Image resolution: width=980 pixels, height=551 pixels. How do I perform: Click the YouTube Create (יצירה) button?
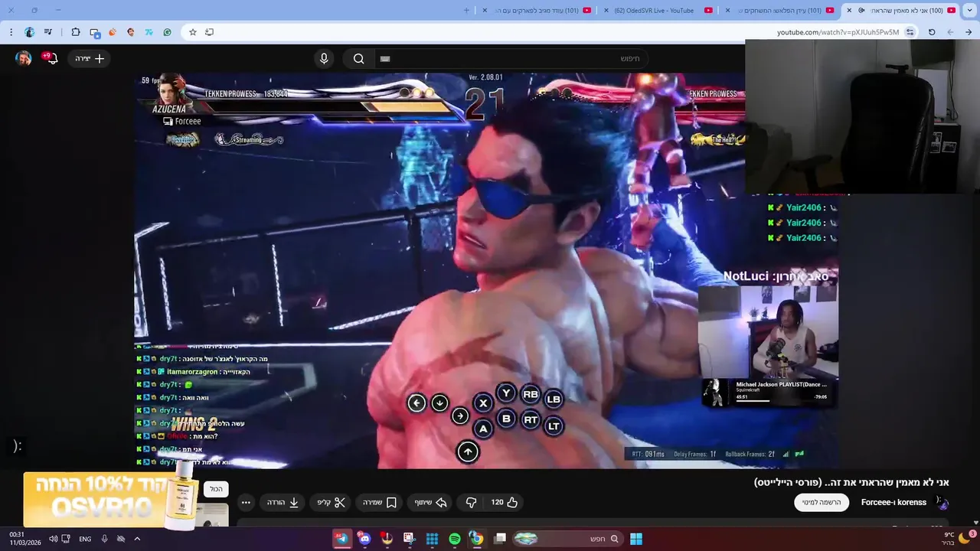pos(90,58)
